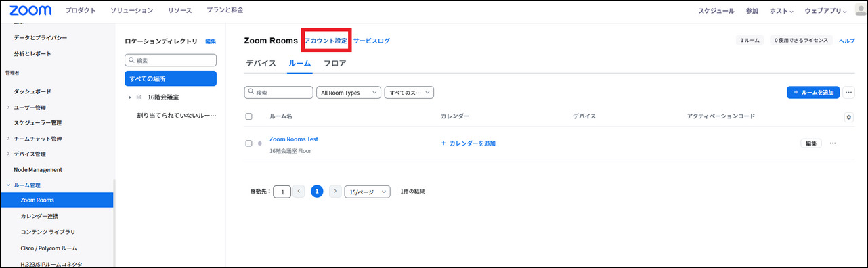The image size is (868, 268).
Task: Open more actions next to ルームを追加
Action: [x=849, y=92]
